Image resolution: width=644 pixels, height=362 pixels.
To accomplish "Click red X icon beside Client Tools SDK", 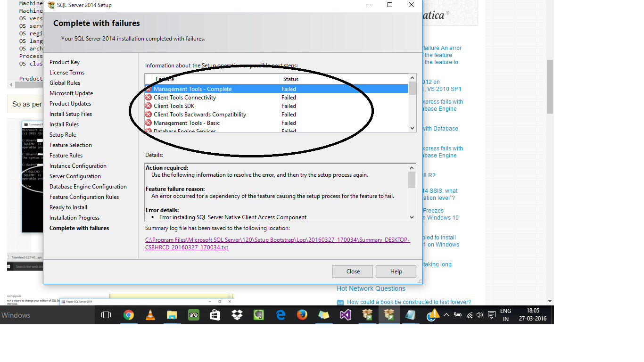I will coord(149,106).
